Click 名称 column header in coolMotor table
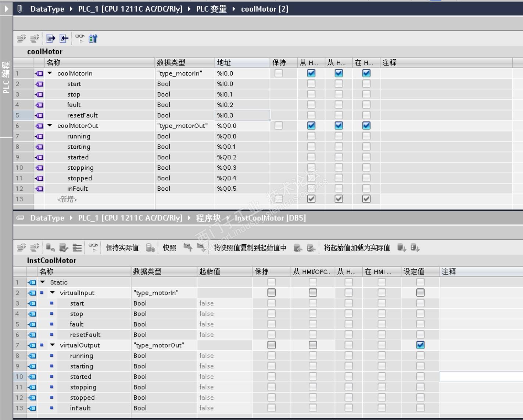Image resolution: width=523 pixels, height=420 pixels. point(100,62)
